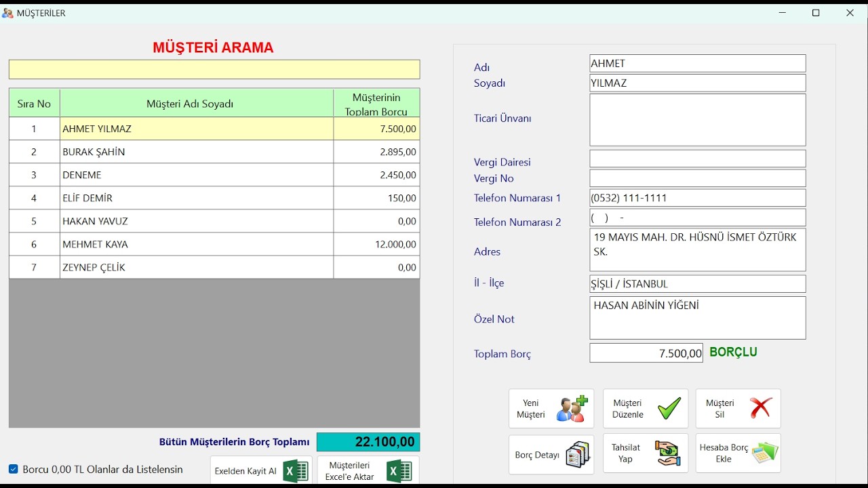Image resolution: width=868 pixels, height=488 pixels.
Task: Click the green checkmark Müşteri Düzenle icon
Action: [669, 408]
